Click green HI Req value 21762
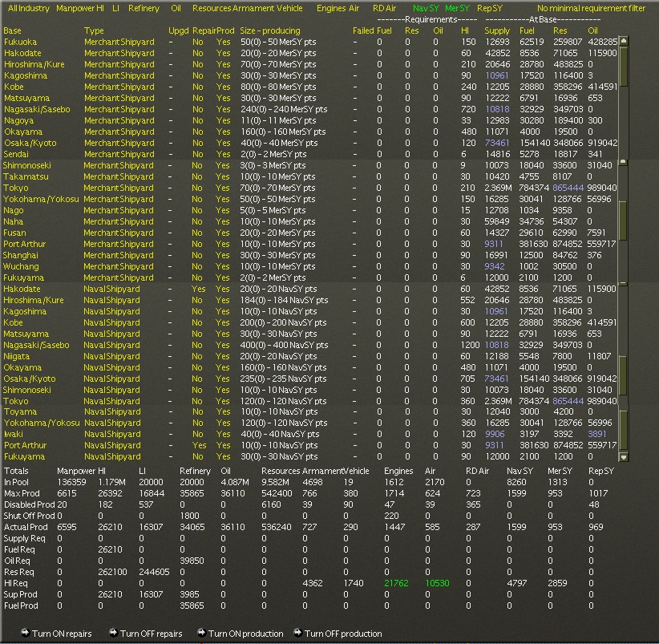Viewport: 659px width, 644px height. coord(396,584)
